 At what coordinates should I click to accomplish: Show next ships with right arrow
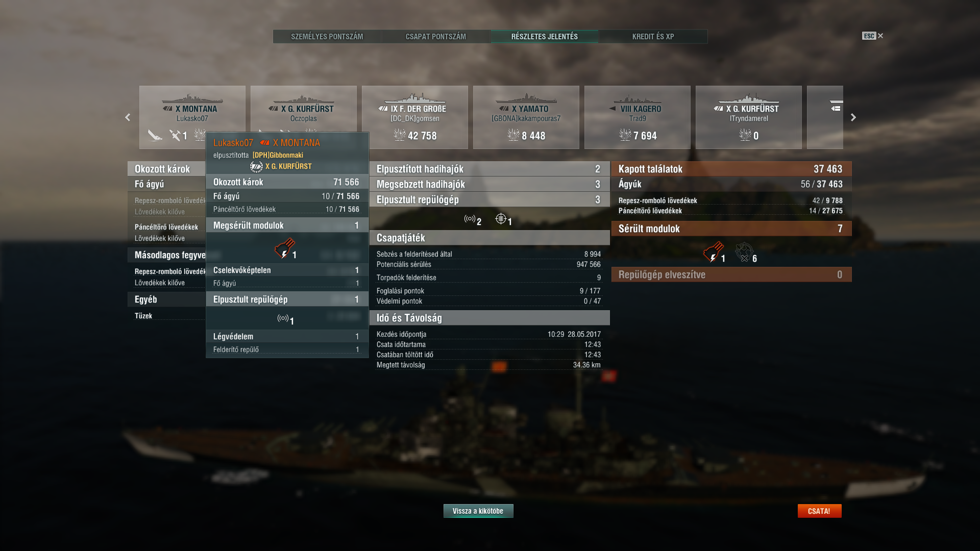point(853,117)
